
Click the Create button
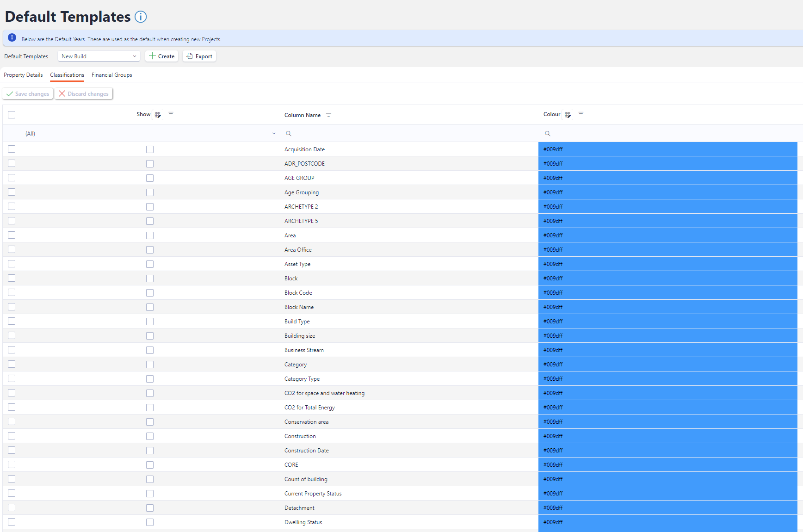click(162, 56)
